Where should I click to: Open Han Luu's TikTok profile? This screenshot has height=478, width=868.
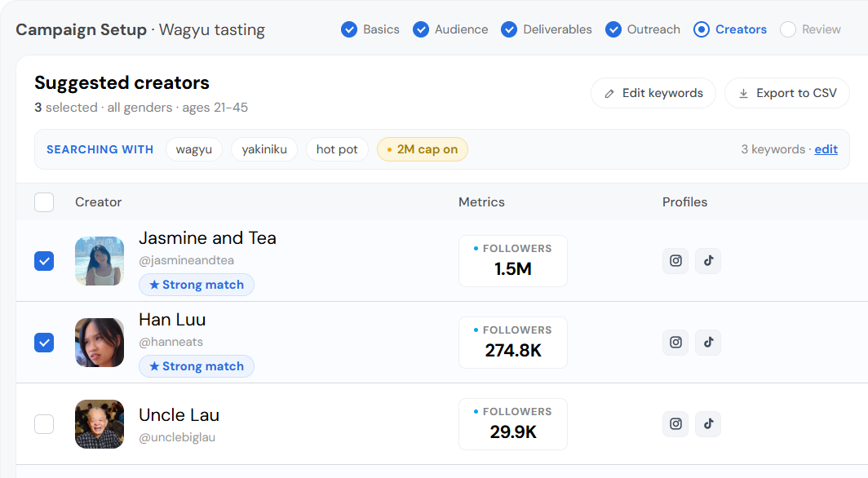point(708,343)
